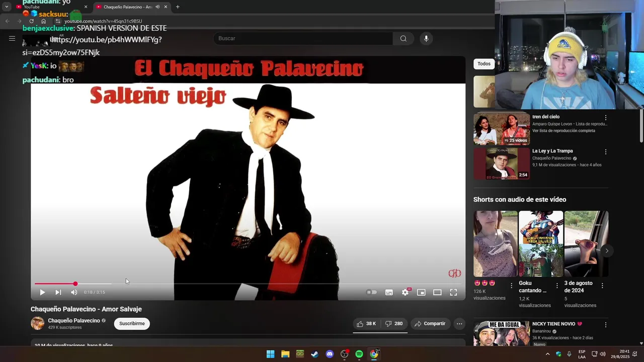
Task: Open Chaqueño Palavecino channel avatar
Action: point(37,323)
